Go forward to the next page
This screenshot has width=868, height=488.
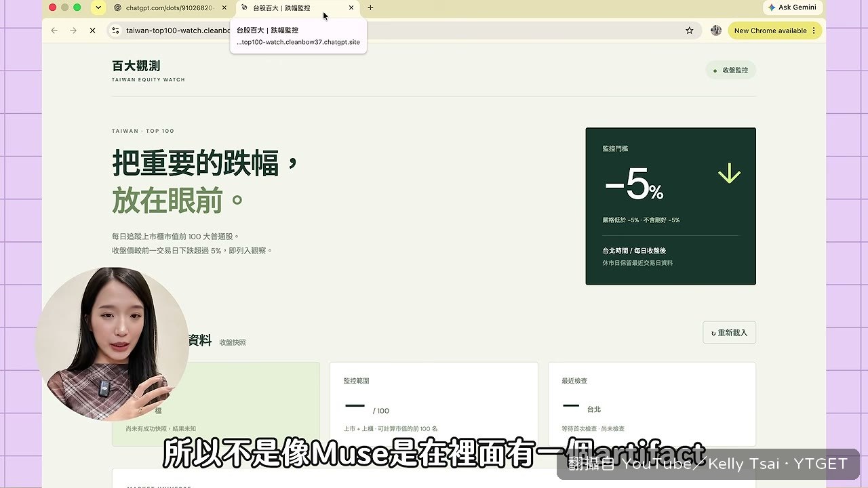[73, 30]
